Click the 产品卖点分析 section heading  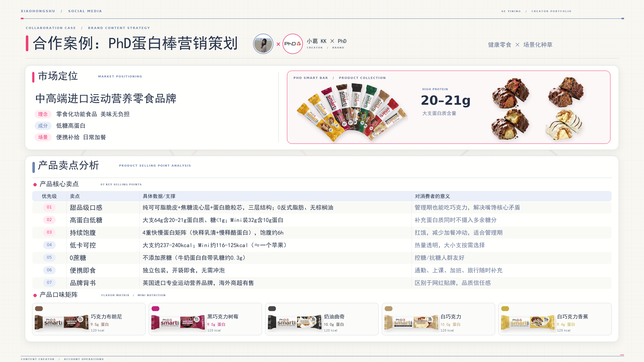[68, 165]
